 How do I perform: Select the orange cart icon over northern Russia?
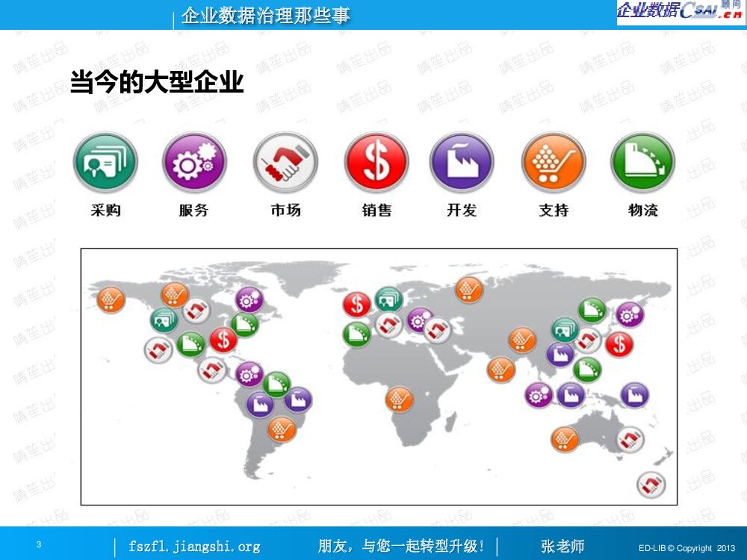pyautogui.click(x=469, y=289)
